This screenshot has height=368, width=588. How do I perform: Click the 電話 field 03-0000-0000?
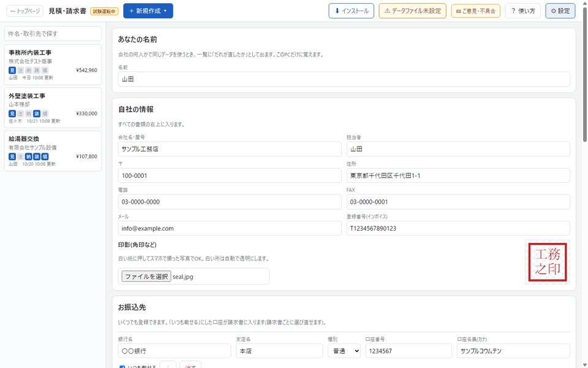click(230, 202)
